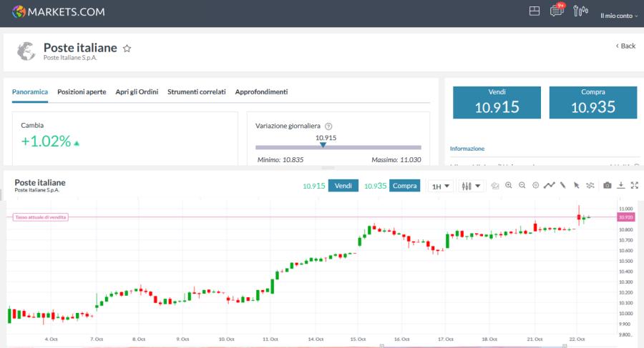Toggle the cursor pointer mode on chart
Viewport: 644px width, 348px height.
(x=576, y=186)
